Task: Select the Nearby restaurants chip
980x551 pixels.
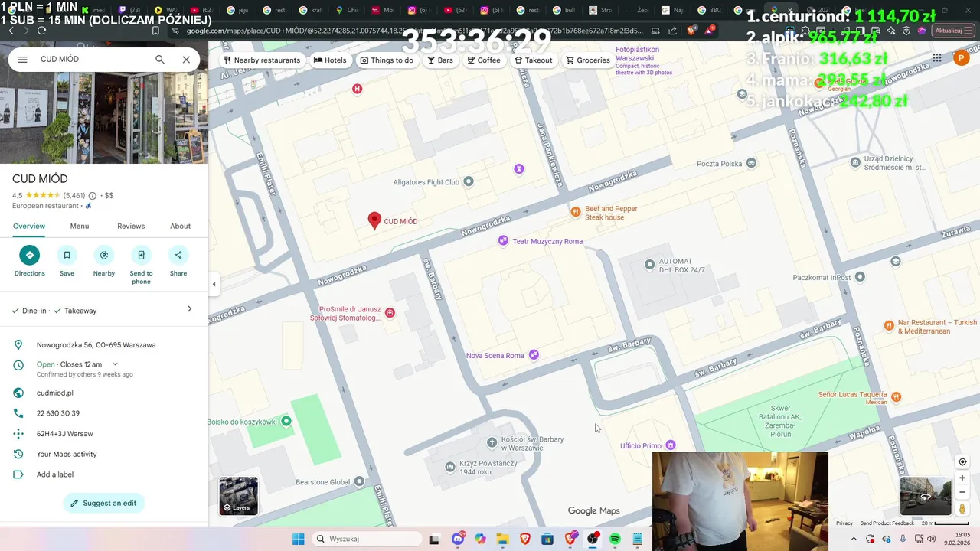Action: (x=262, y=60)
